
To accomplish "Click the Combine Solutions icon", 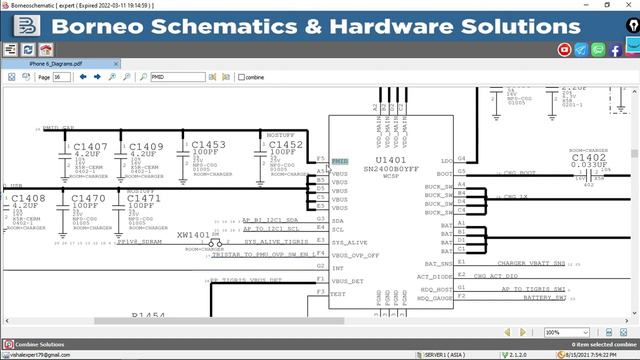I will [9, 344].
